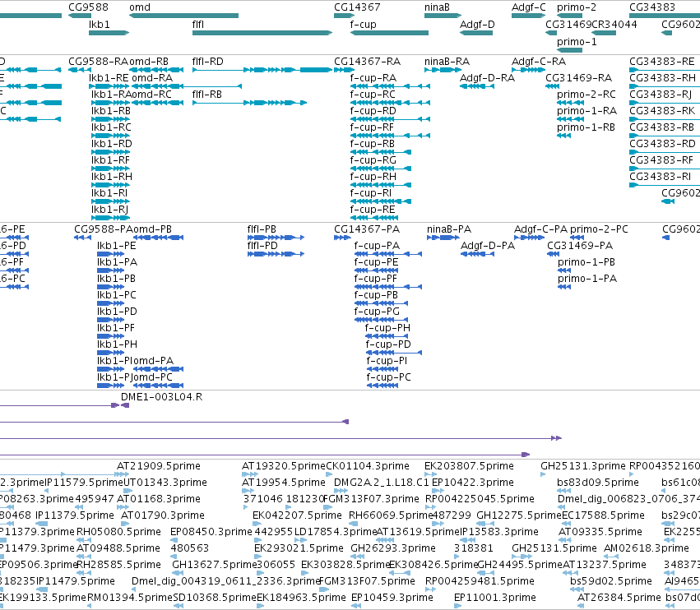Select the flfl-PB protein label
Image resolution: width=700 pixels, height=610 pixels.
262,229
